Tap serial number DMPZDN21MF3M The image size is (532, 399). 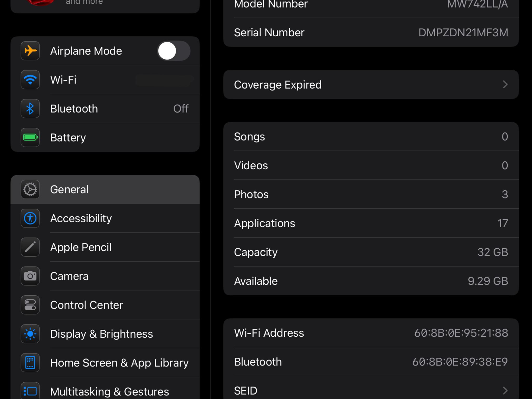463,32
